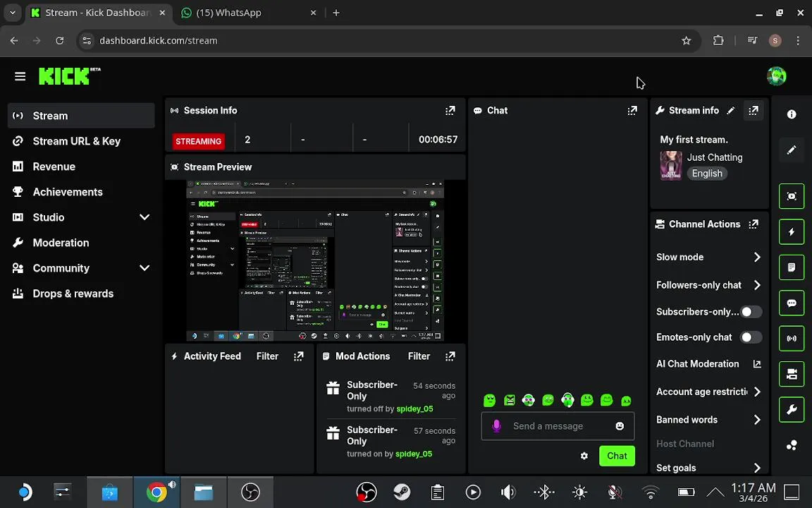Open Drops & rewards in sidebar
Image resolution: width=812 pixels, height=508 pixels.
point(81,294)
